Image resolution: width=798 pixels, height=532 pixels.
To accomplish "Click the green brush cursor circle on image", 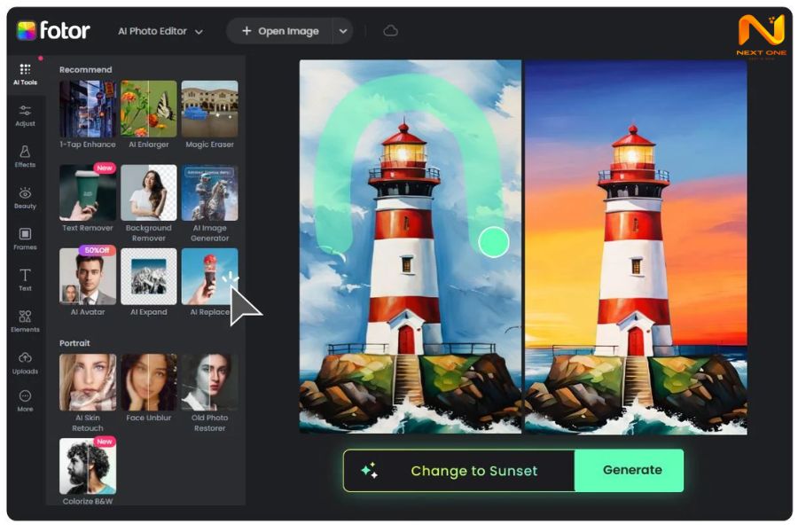I will [494, 242].
